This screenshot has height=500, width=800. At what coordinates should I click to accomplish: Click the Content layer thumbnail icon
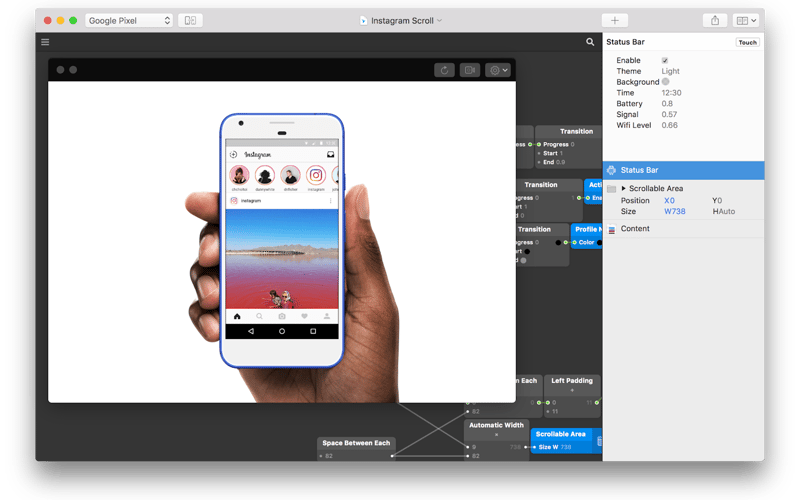[x=612, y=229]
